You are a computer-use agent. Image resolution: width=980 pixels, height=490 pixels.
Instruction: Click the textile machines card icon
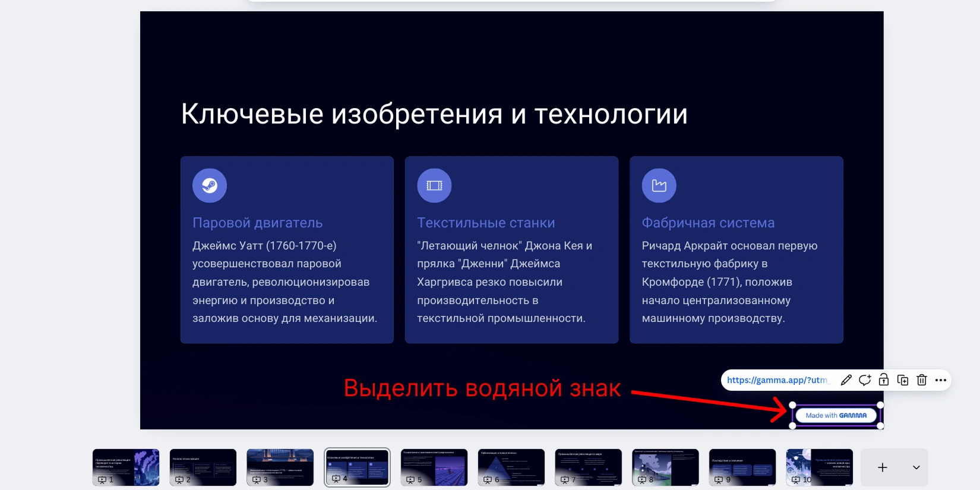pos(434,186)
